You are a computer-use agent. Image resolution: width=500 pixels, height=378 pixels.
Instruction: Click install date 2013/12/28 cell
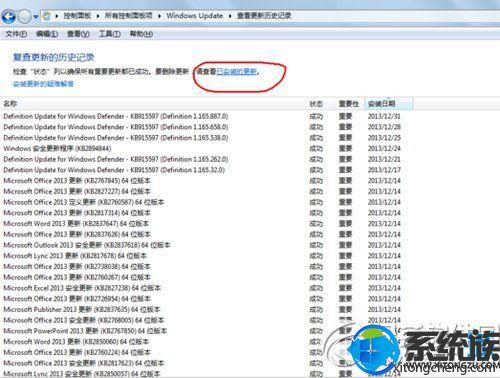click(x=384, y=127)
